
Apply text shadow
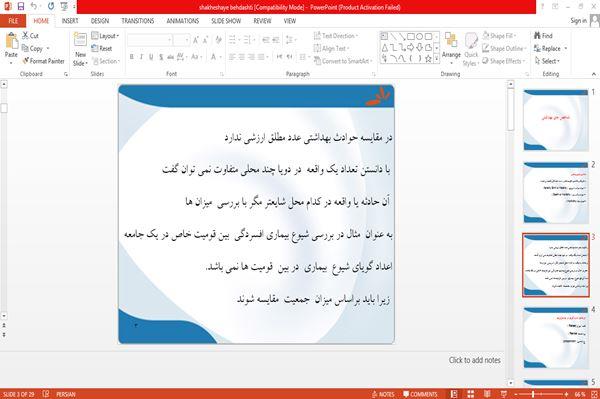tap(161, 57)
